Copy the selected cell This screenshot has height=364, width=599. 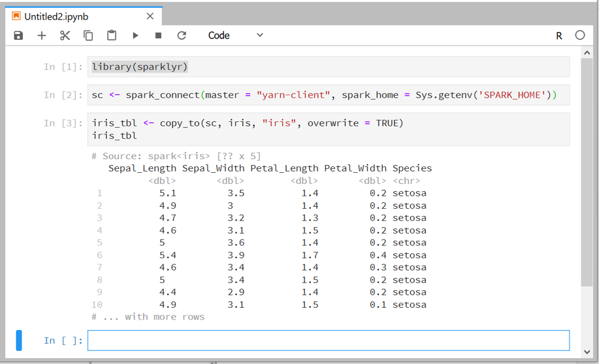click(x=88, y=35)
